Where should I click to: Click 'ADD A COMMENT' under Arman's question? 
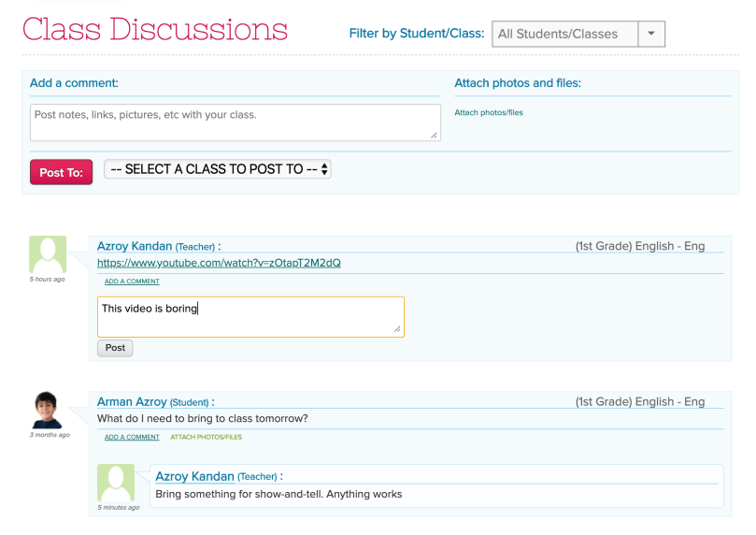132,437
